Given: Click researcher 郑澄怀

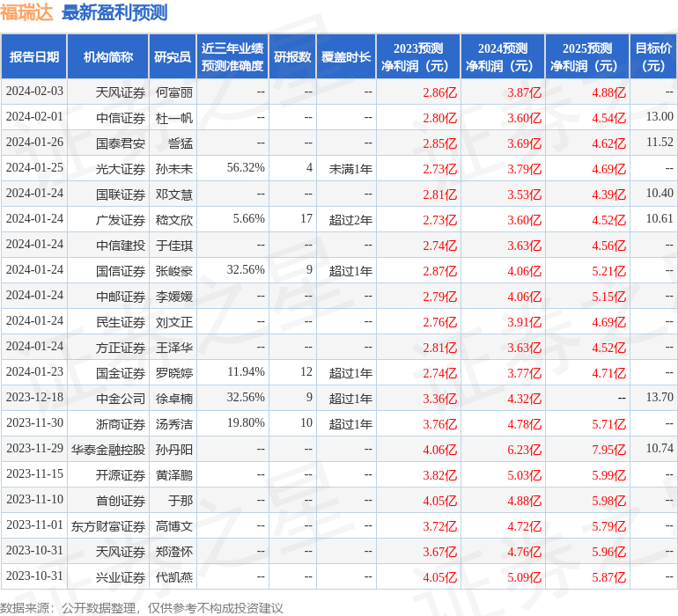Looking at the screenshot, I should click(173, 552).
